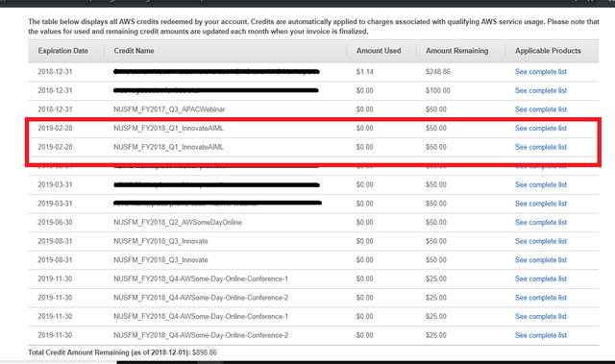Open 'See complete list' for $100.00 credit

pos(540,90)
